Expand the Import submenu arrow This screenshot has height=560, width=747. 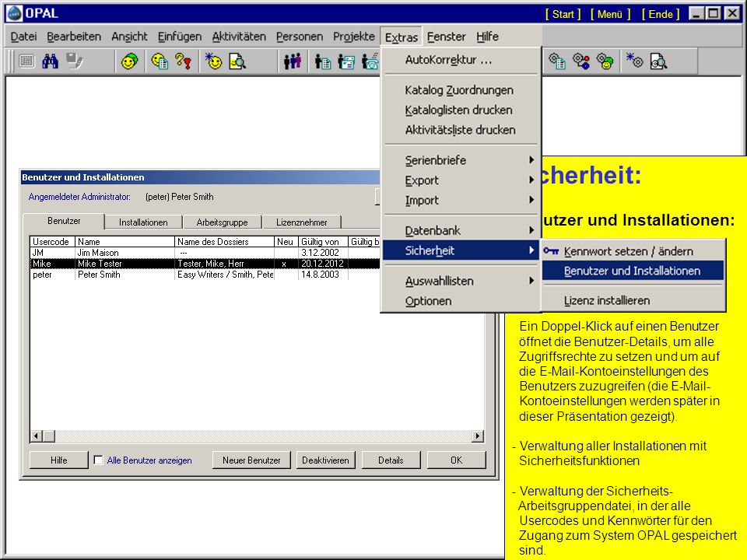click(531, 200)
